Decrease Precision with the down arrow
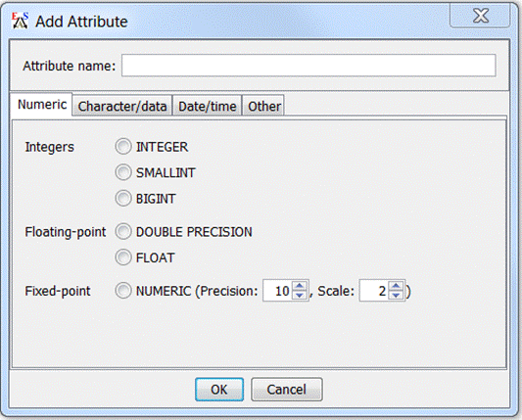The width and height of the screenshot is (522, 420). click(x=300, y=296)
